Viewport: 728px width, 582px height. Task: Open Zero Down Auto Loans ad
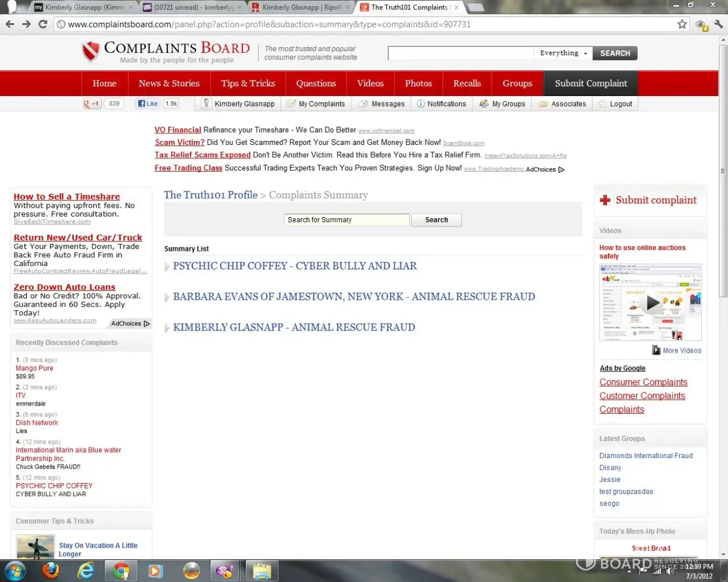click(x=65, y=287)
